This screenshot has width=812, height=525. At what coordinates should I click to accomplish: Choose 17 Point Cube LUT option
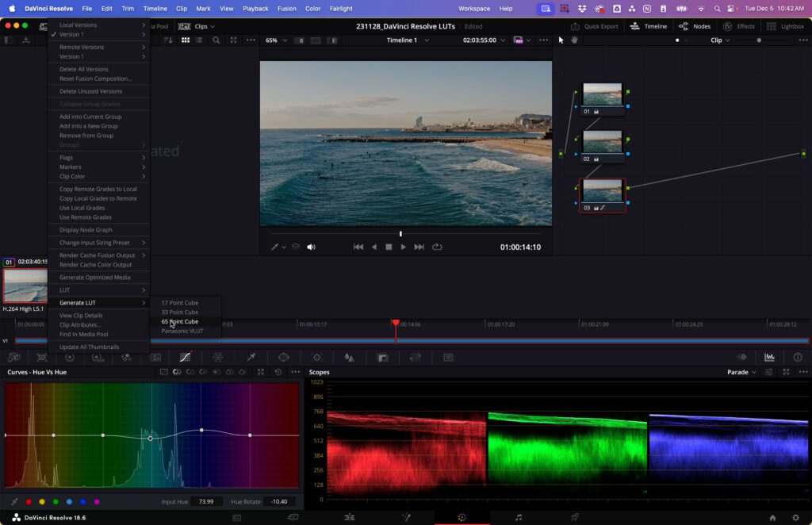click(186, 302)
